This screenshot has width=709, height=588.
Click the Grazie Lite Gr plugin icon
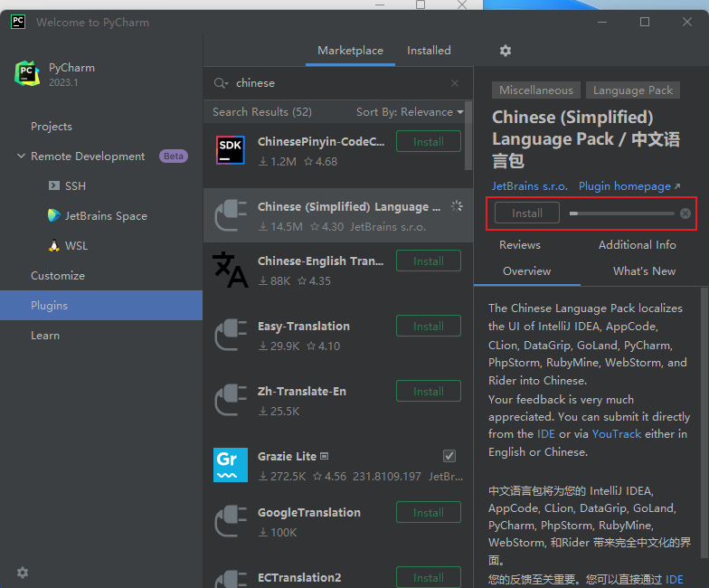[231, 465]
